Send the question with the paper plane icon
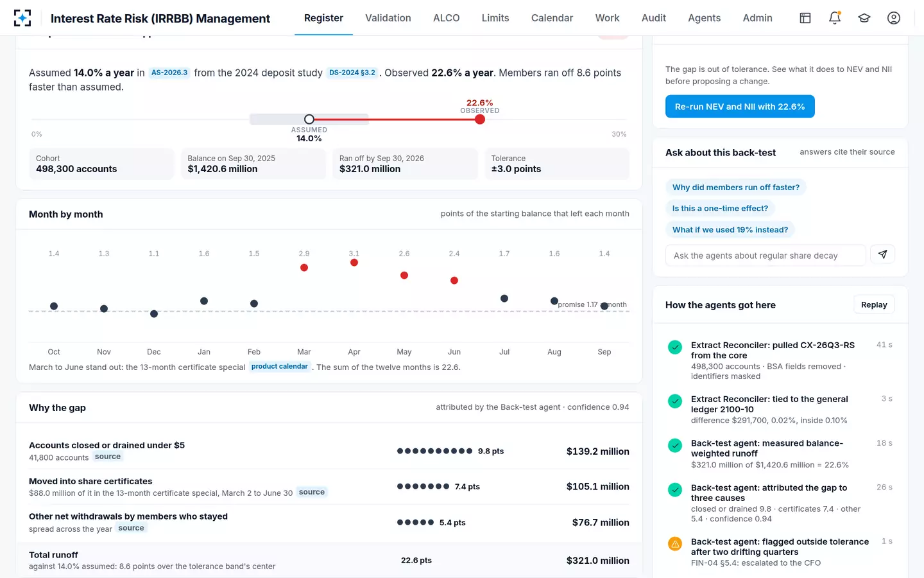The width and height of the screenshot is (924, 578). (882, 255)
